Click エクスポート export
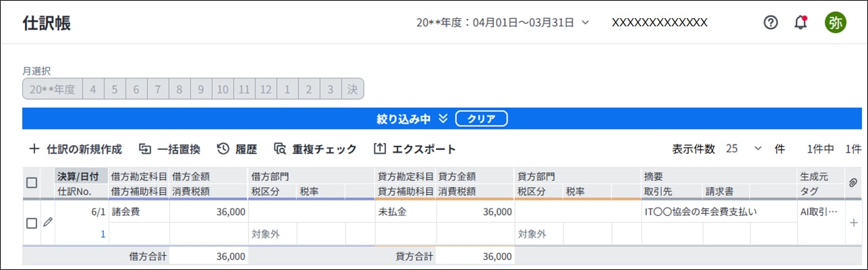Image resolution: width=868 pixels, height=270 pixels. click(414, 149)
